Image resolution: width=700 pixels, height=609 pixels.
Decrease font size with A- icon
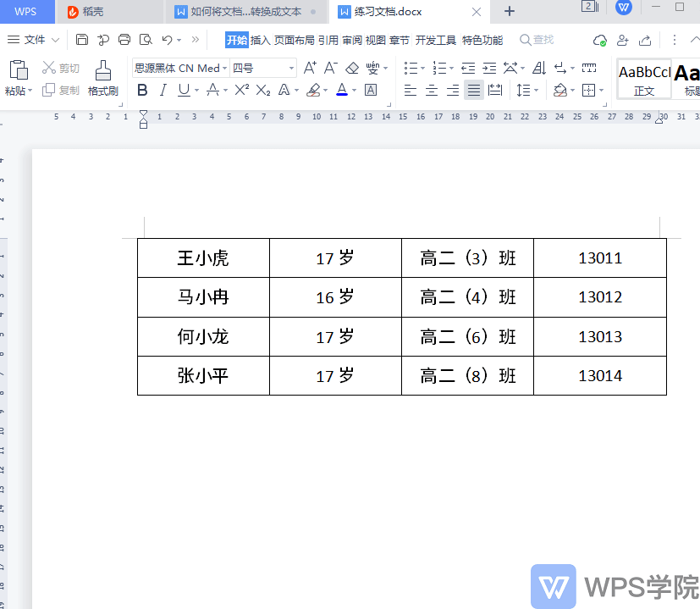point(330,68)
